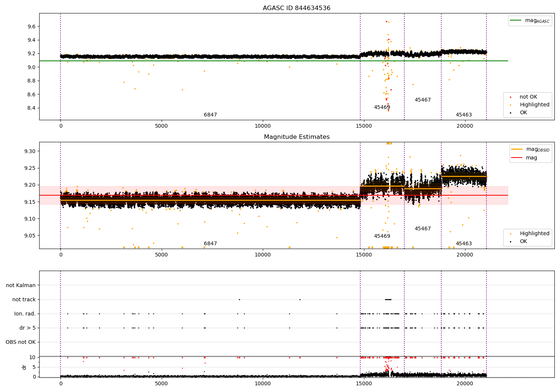The width and height of the screenshot is (560, 392).
Task: Click the "not Kalman" row label
Action: pyautogui.click(x=21, y=286)
